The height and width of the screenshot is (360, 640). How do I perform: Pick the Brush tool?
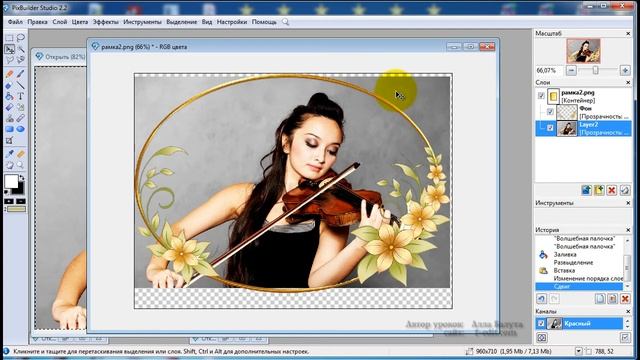(20, 74)
